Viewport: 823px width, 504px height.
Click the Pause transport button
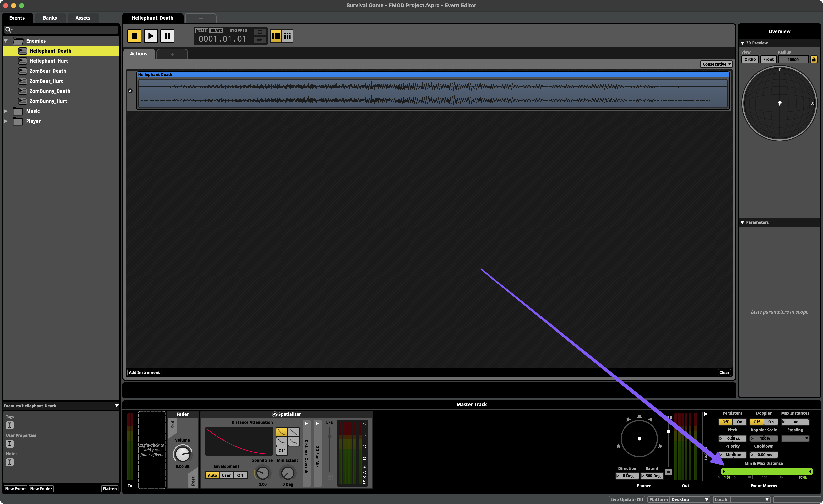167,36
